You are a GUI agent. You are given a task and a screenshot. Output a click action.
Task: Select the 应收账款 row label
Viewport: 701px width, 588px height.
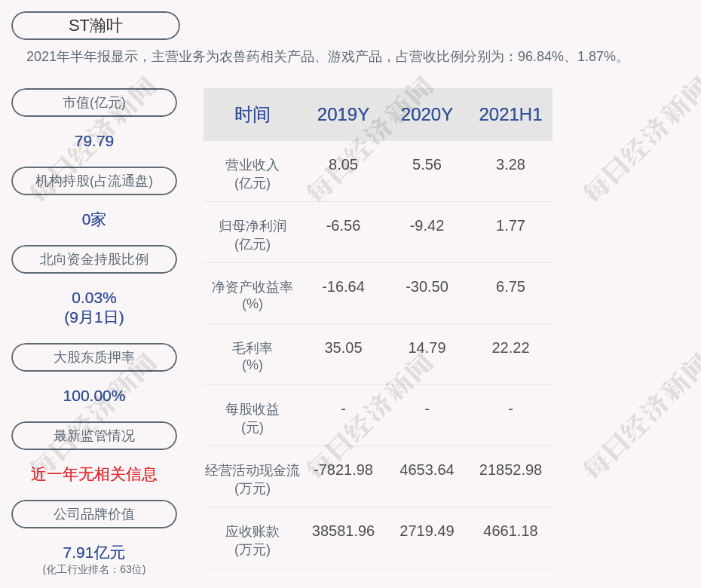(253, 541)
